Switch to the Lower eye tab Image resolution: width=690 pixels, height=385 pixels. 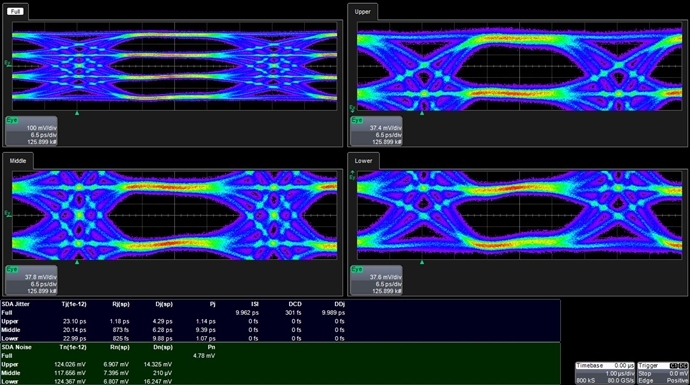(363, 161)
